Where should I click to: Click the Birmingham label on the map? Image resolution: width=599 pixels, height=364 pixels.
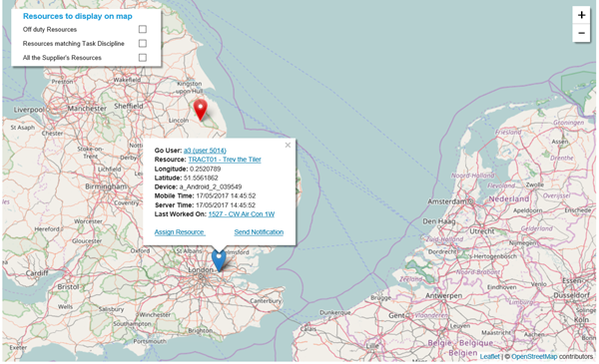[106, 186]
